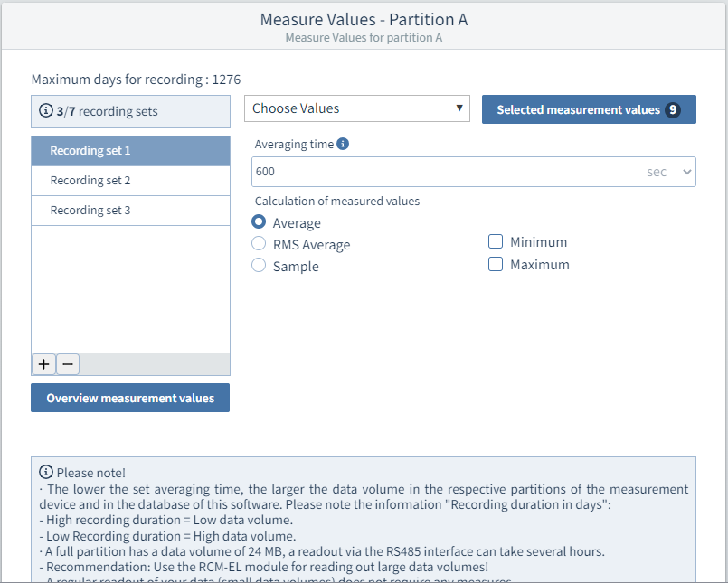This screenshot has height=583, width=728.
Task: Enable the Maximum checkbox
Action: point(496,264)
